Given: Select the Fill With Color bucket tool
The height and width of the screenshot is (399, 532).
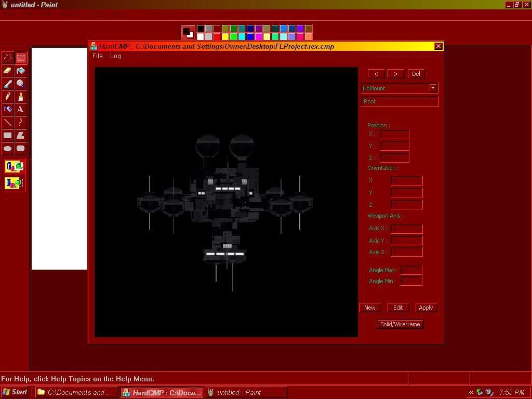Looking at the screenshot, I should click(x=21, y=71).
